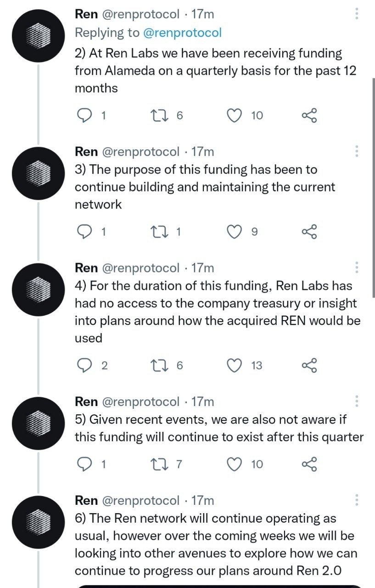Viewport: 375px width, 588px height.
Task: Share tweet 4 about treasury access
Action: [309, 365]
